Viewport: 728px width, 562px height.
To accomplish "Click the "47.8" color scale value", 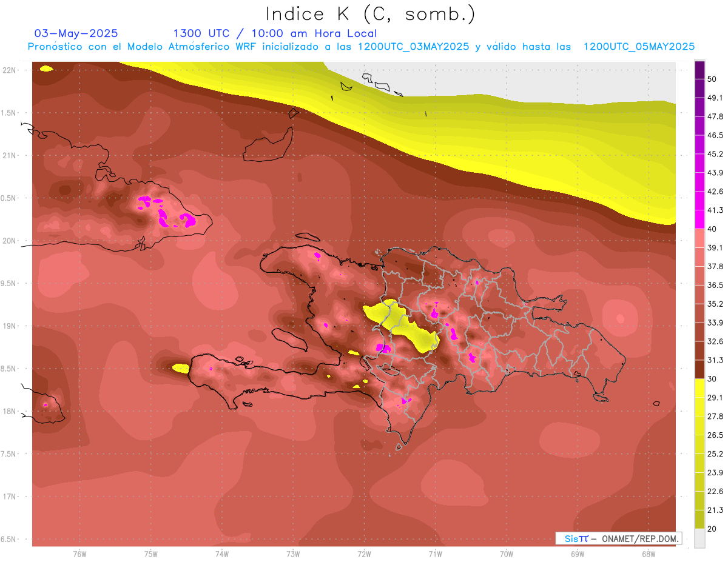I will [x=716, y=116].
